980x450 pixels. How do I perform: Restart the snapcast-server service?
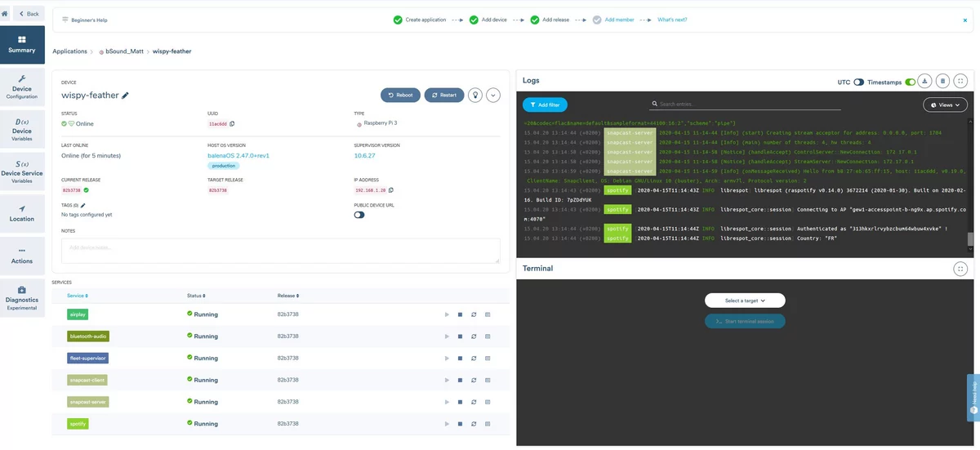(x=474, y=403)
